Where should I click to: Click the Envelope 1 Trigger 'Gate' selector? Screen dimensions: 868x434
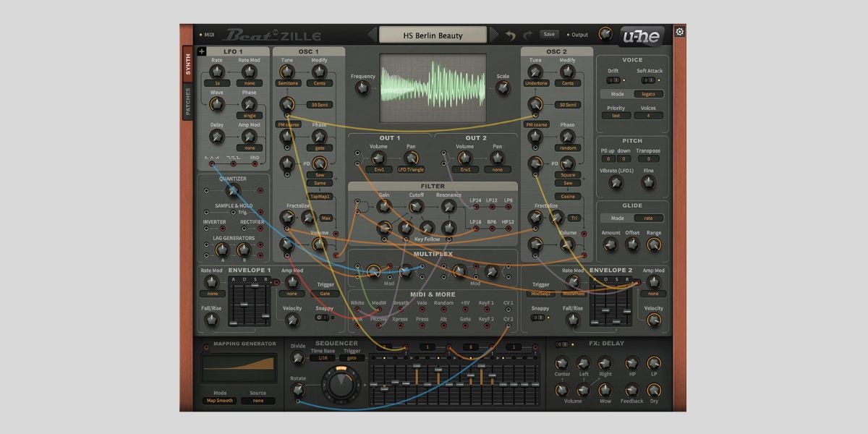pos(324,294)
